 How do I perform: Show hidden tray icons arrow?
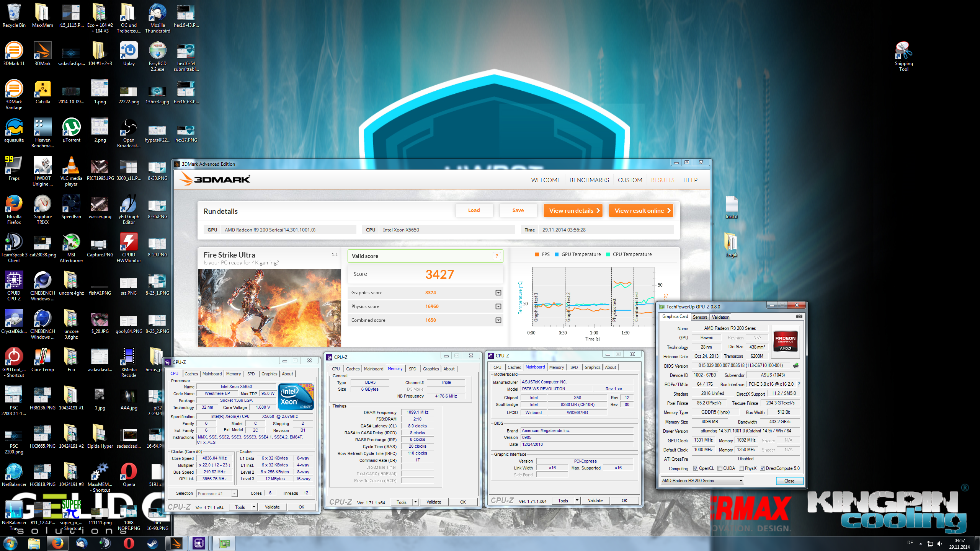(x=921, y=544)
